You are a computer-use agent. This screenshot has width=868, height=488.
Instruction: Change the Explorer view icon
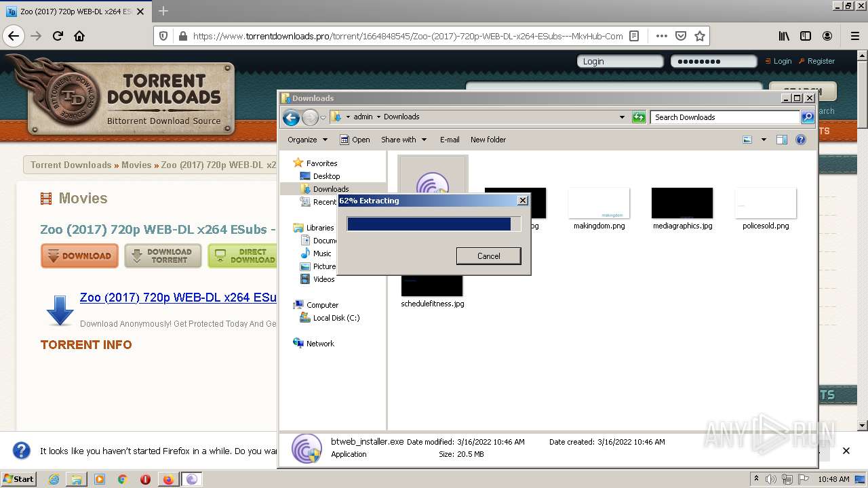(x=747, y=140)
